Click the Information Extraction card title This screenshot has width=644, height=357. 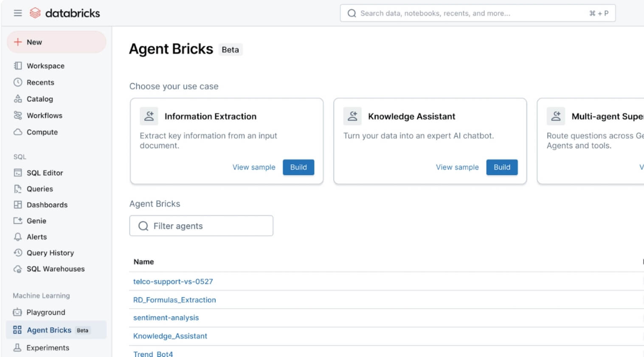pyautogui.click(x=211, y=116)
